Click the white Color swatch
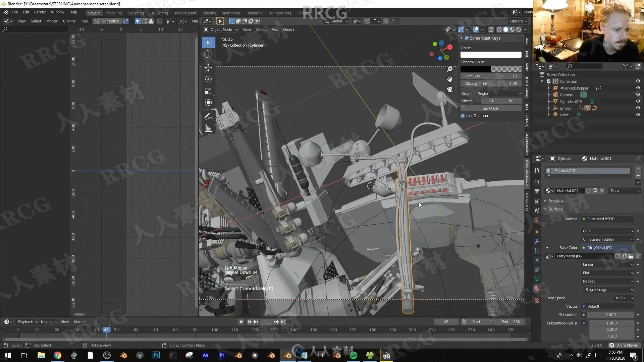Viewport: 644px width, 362px height. point(491,55)
